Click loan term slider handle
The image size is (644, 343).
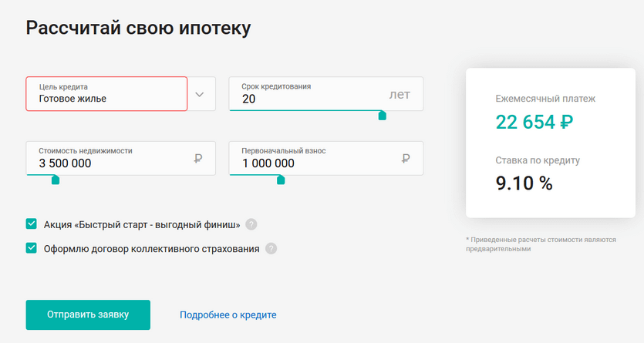(x=382, y=116)
